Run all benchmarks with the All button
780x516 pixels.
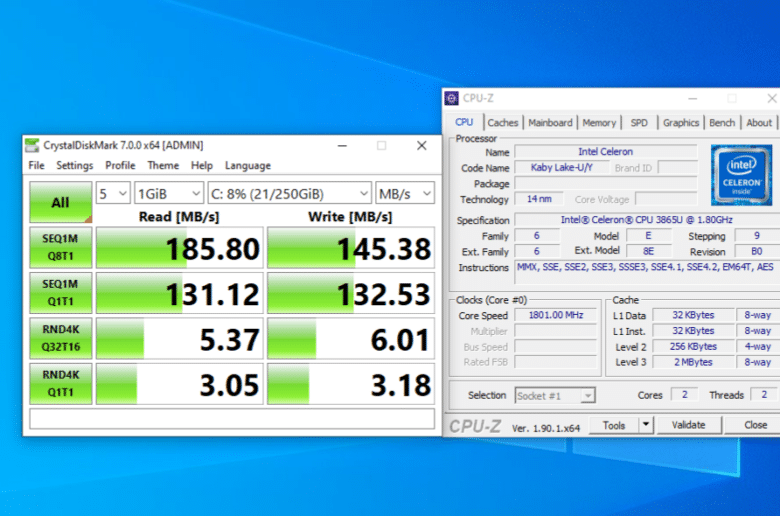[x=61, y=202]
